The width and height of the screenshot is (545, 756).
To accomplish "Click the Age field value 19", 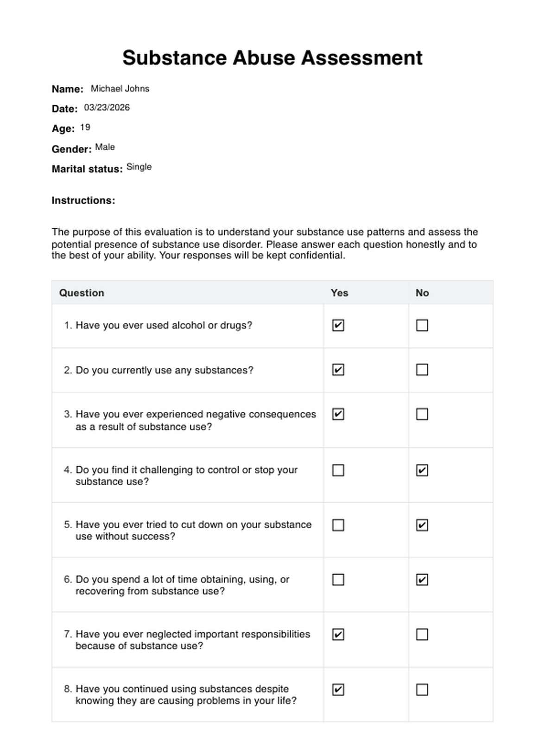I will coord(85,128).
